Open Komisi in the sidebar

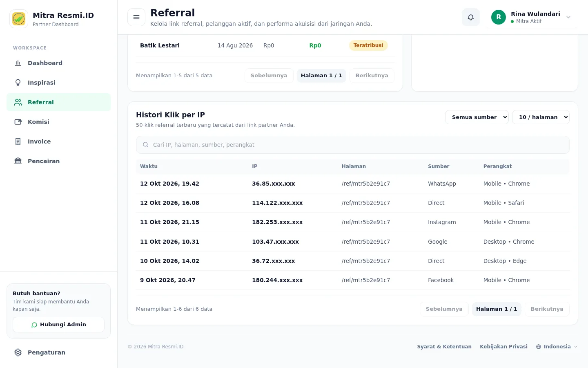click(59, 122)
